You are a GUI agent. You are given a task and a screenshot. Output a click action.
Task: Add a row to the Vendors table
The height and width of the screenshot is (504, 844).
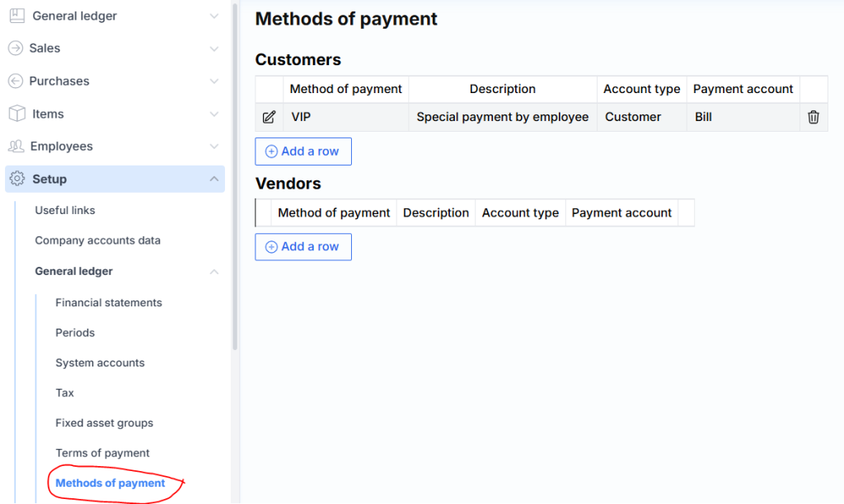coord(302,247)
